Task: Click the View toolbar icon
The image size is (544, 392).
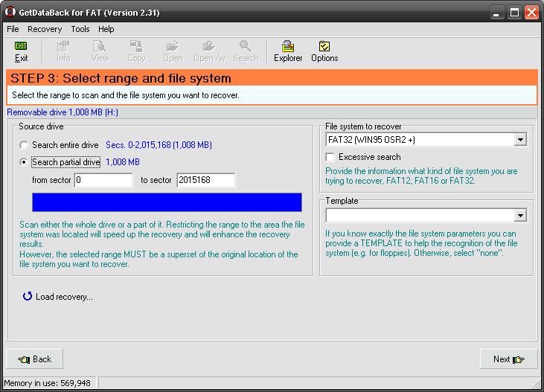Action: tap(100, 51)
